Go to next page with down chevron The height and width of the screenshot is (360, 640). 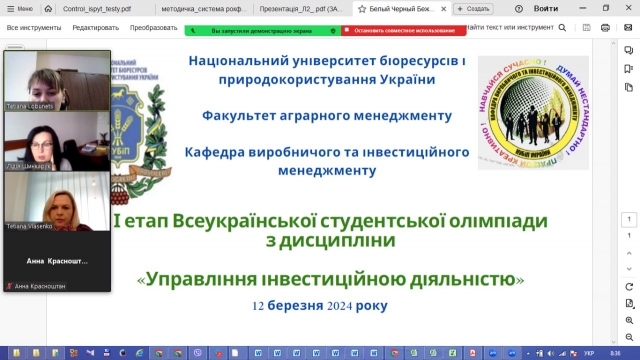629,269
